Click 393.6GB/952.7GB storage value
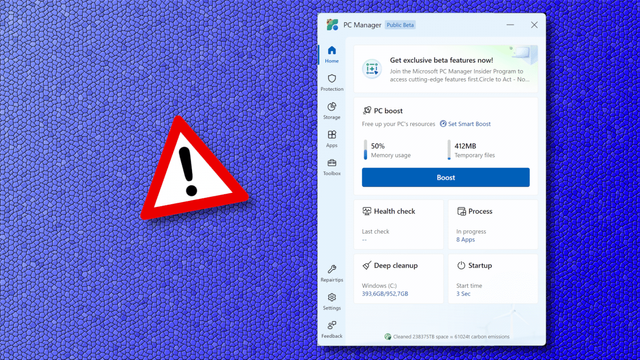This screenshot has width=640, height=360. coord(385,294)
